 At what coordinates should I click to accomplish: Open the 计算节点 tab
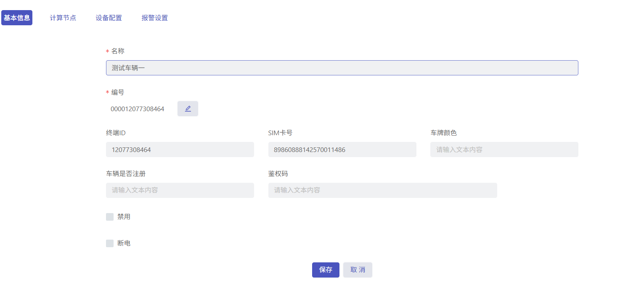[x=63, y=18]
